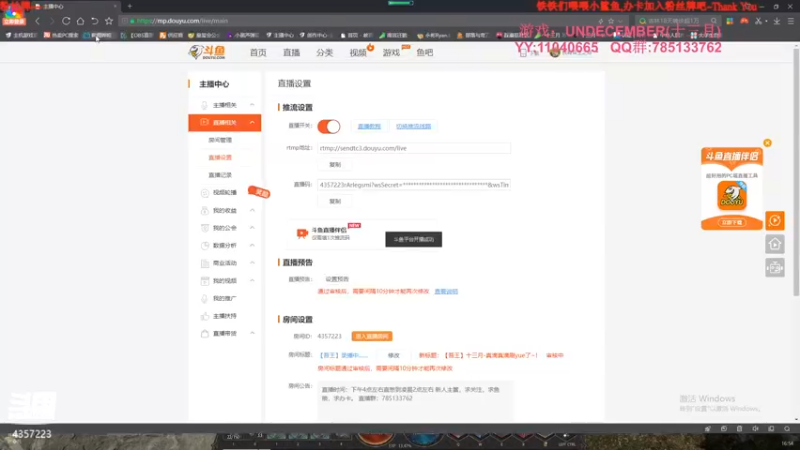Click the browser download arrow icon
Screen dimensions: 800x450
(777, 21)
